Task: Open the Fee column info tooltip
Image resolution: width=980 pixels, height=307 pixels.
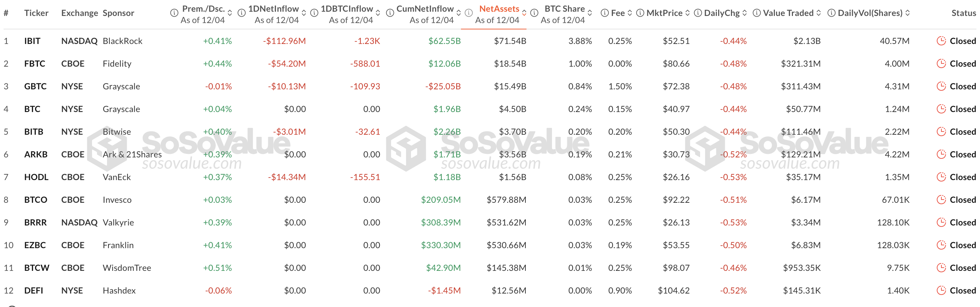Action: (604, 12)
